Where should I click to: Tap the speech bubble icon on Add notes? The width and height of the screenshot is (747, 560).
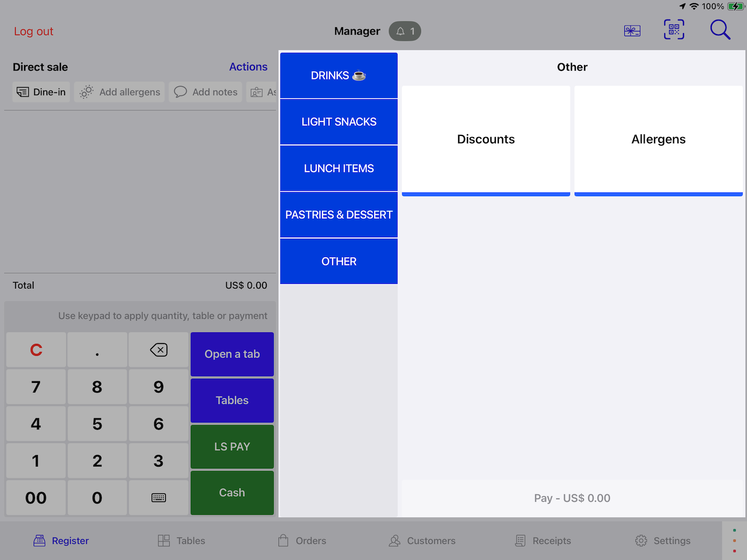[180, 92]
